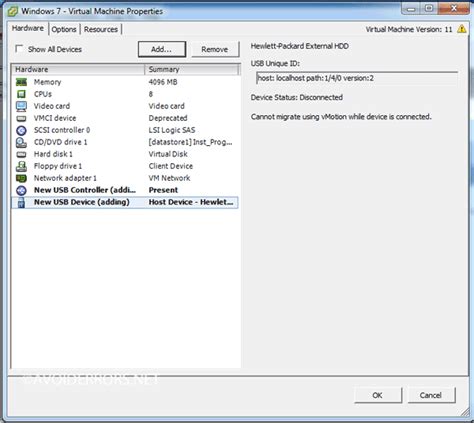Click the Hardware column header

[78, 69]
